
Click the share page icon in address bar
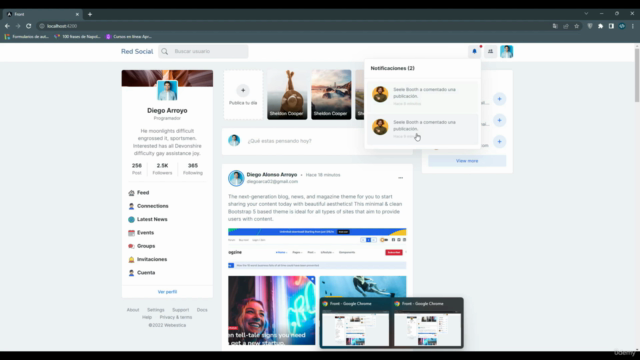coord(566,26)
